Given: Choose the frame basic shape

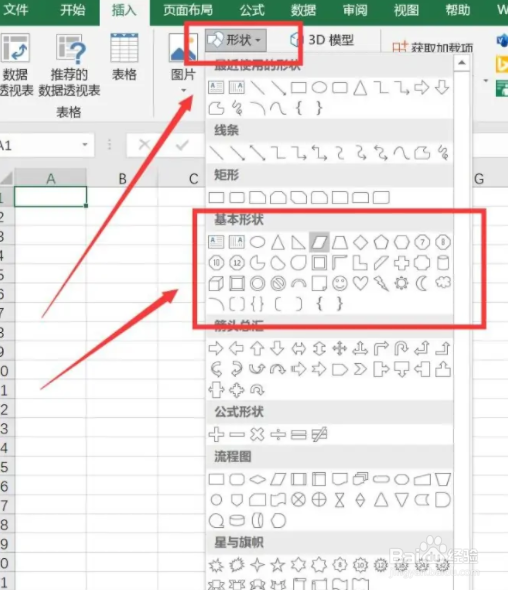Looking at the screenshot, I should [319, 263].
